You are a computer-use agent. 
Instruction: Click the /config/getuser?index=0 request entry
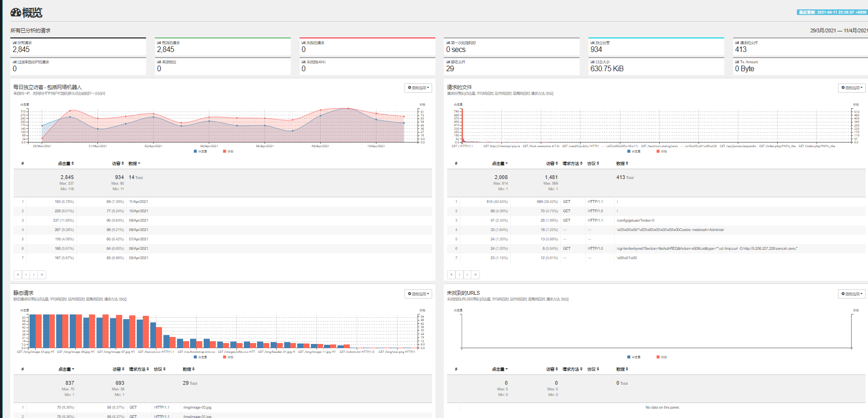pos(635,220)
